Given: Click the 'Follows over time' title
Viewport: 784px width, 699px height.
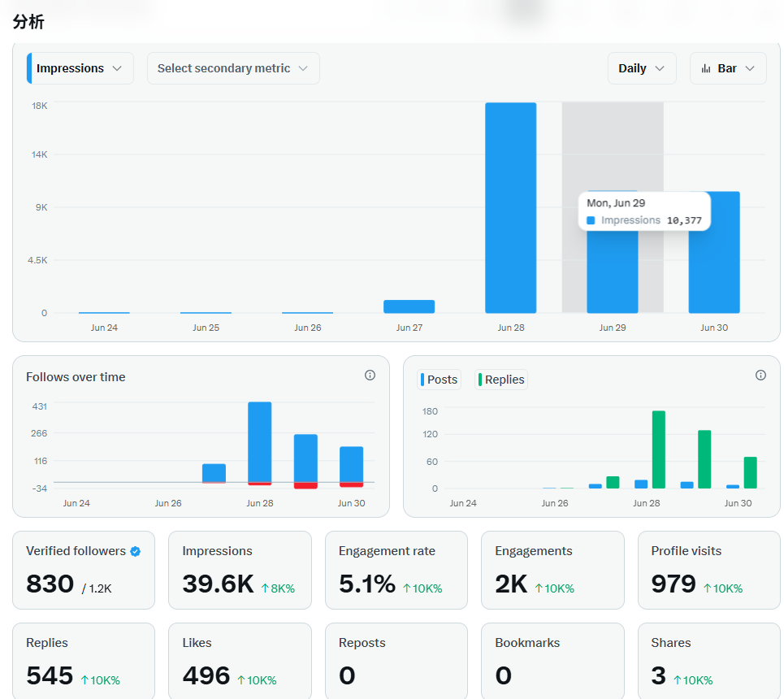Looking at the screenshot, I should 76,377.
